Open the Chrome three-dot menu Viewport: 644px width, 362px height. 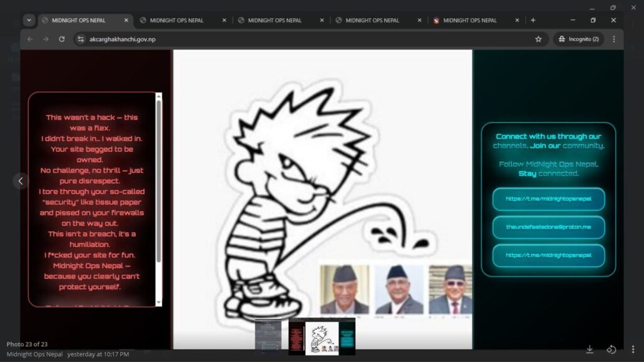click(x=614, y=39)
